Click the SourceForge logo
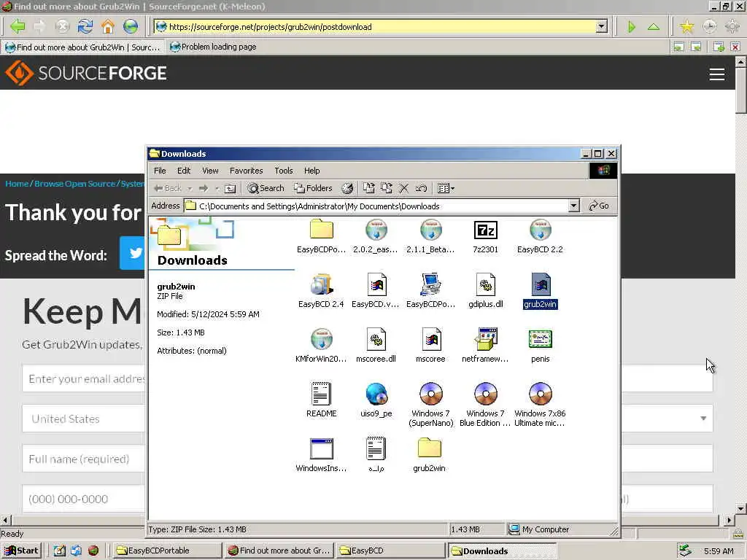Viewport: 747px width, 560px height. point(86,73)
